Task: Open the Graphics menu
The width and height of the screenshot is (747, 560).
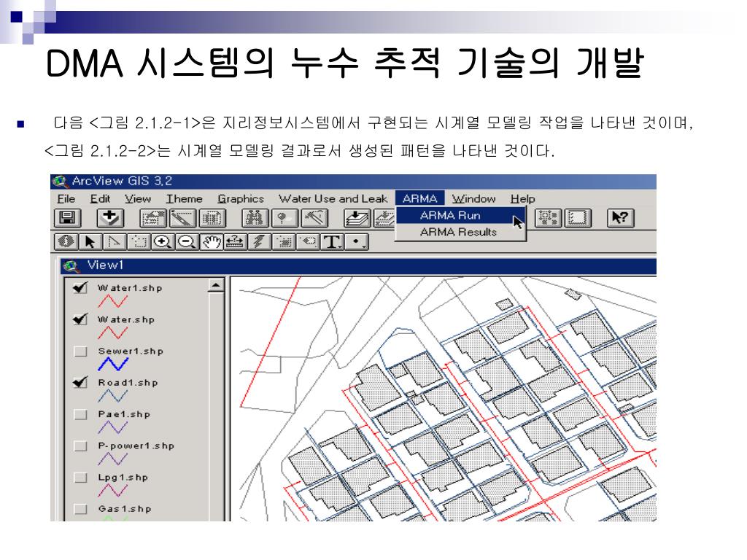Action: pyautogui.click(x=241, y=198)
